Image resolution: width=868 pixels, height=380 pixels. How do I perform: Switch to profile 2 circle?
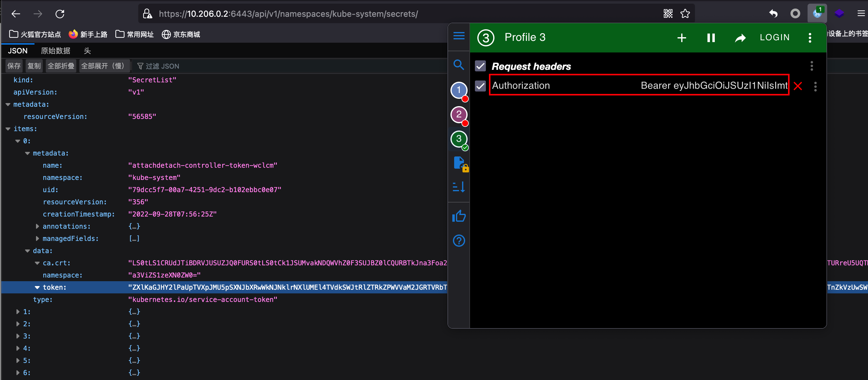[458, 114]
